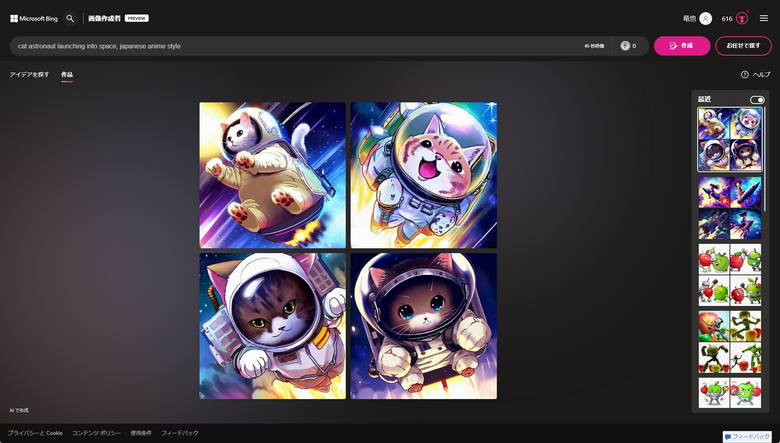Viewport: 780px width, 443px height.
Task: Click the 616 rewards points count
Action: coord(727,19)
